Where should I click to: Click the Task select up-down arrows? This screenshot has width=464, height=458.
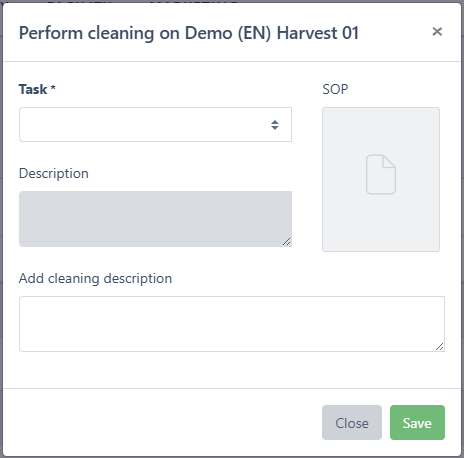275,125
